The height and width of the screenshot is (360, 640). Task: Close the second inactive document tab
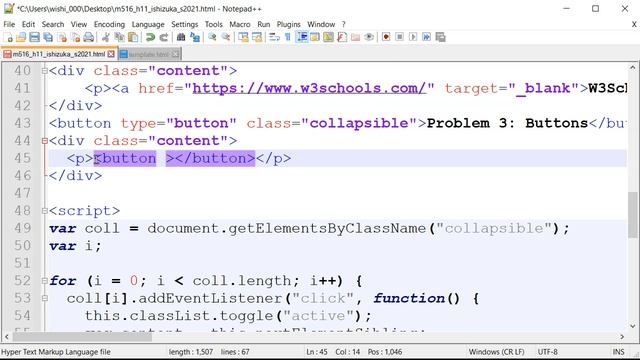pos(175,54)
